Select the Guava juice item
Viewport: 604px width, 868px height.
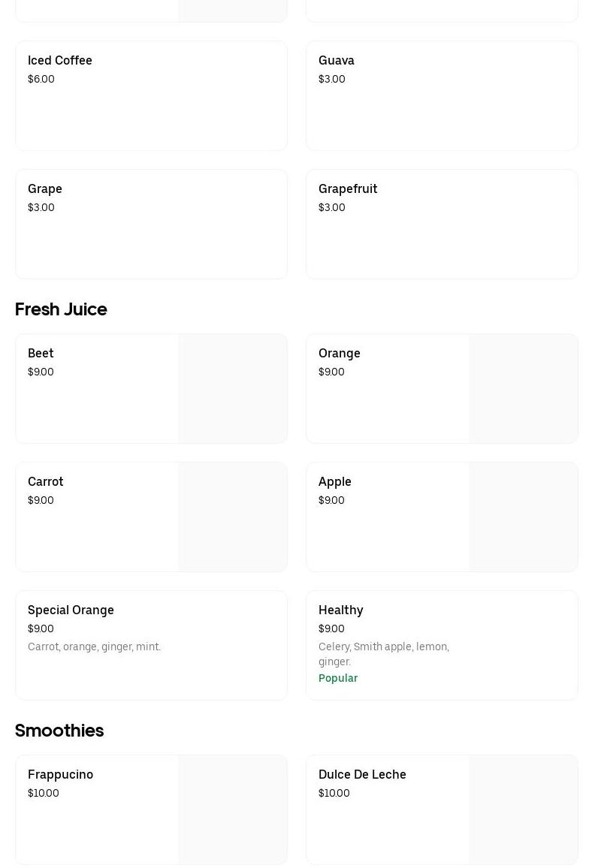pos(337,61)
